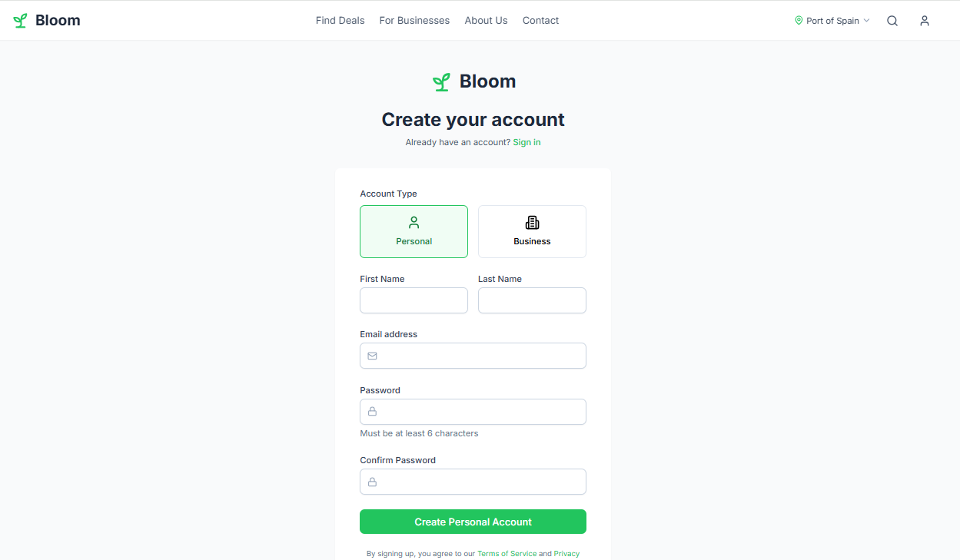960x560 pixels.
Task: Click the Create Personal Account button
Action: pyautogui.click(x=473, y=522)
